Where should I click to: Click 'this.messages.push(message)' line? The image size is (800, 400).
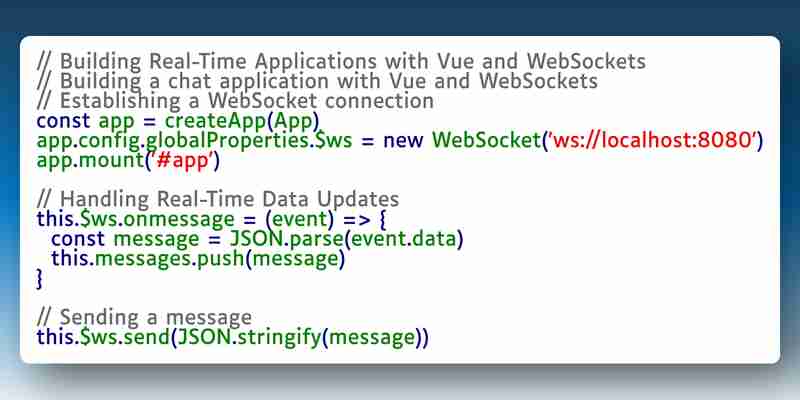198,259
